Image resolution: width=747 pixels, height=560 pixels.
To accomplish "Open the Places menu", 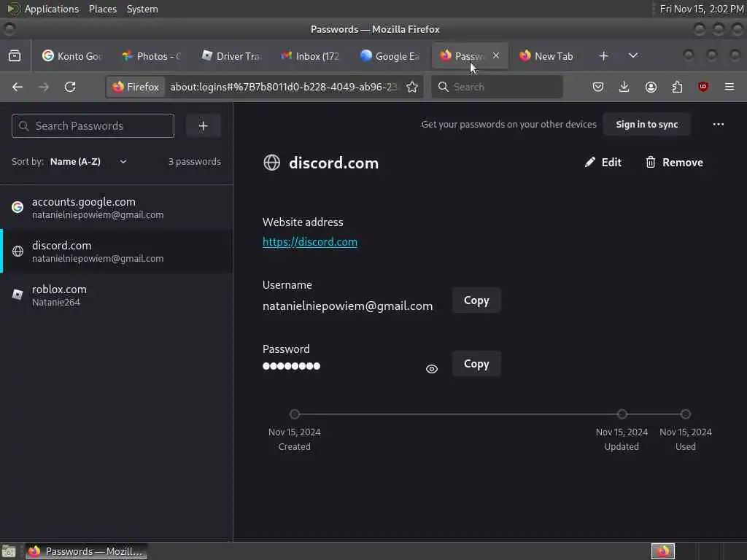I will click(102, 9).
